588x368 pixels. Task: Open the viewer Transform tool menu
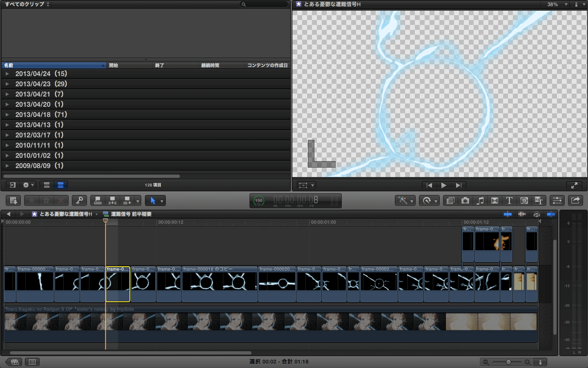pos(306,185)
